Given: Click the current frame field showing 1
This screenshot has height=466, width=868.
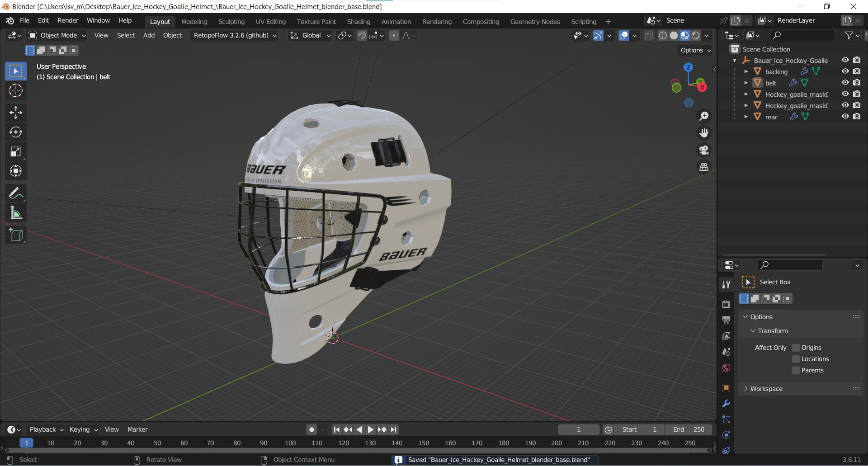Looking at the screenshot, I should [x=578, y=429].
